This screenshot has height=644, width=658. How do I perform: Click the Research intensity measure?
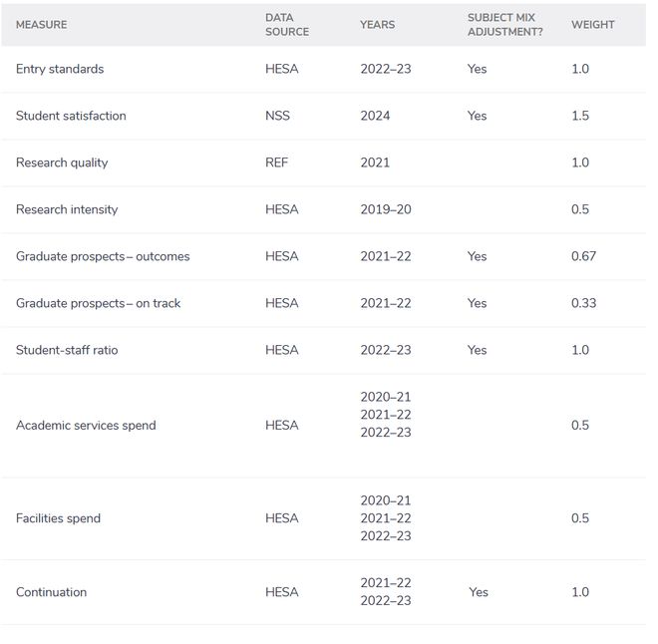pos(67,209)
